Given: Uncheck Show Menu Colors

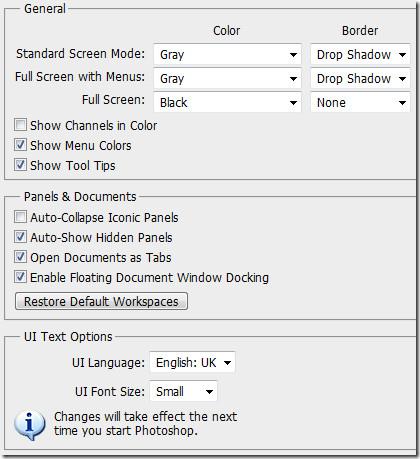Looking at the screenshot, I should [x=20, y=145].
